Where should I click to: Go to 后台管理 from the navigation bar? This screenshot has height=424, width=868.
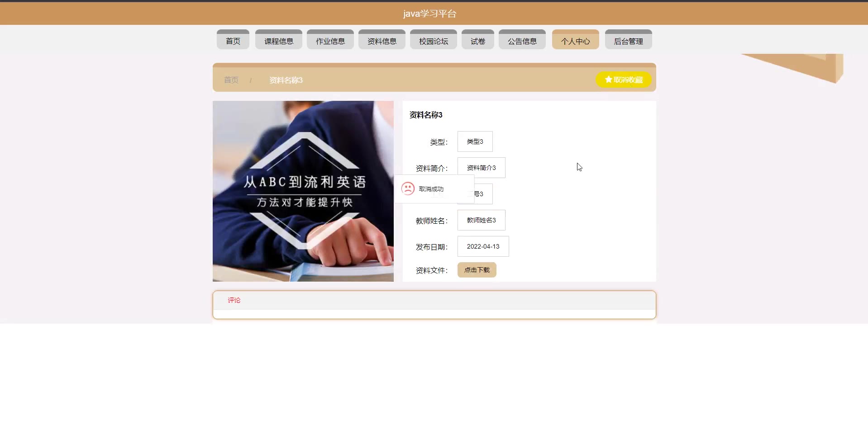tap(629, 39)
